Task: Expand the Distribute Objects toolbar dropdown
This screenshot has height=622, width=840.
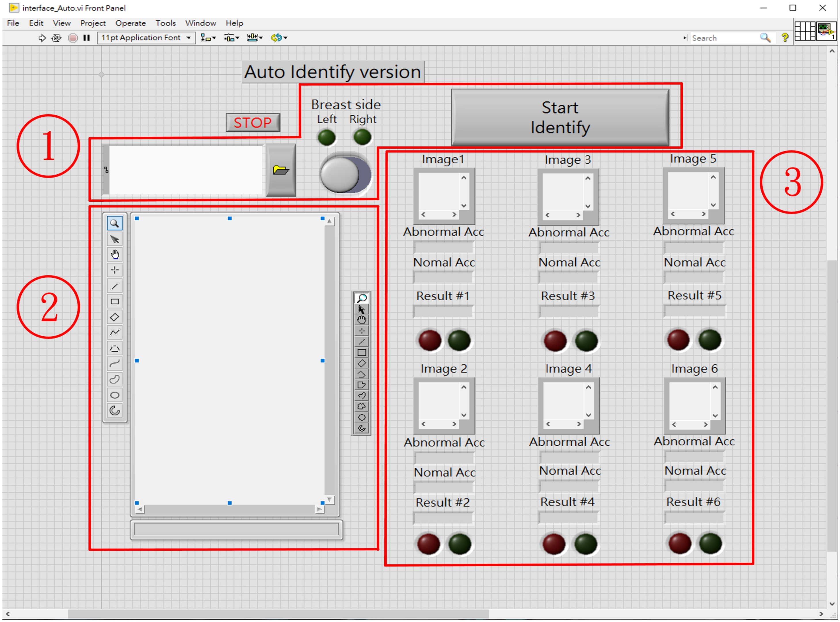Action: click(231, 38)
